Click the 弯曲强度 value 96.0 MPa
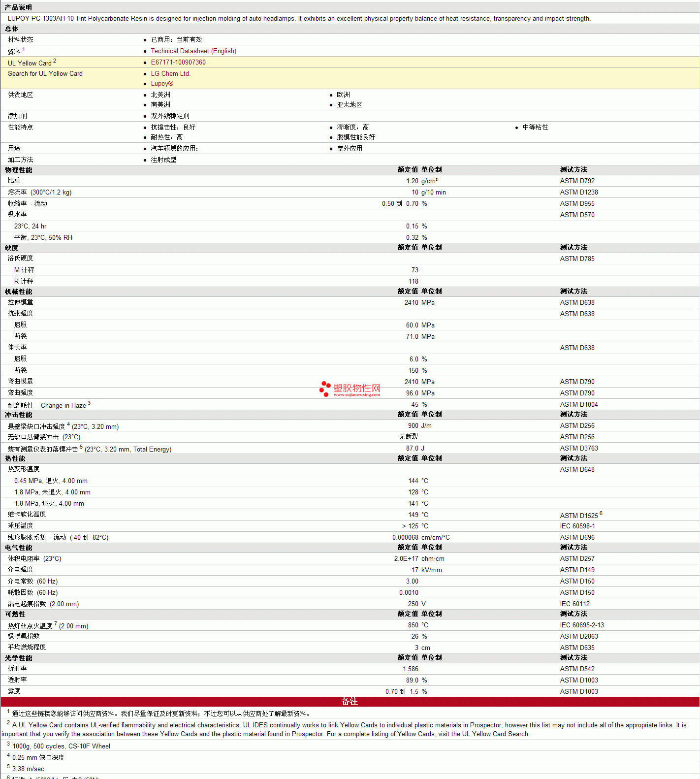The width and height of the screenshot is (700, 779). pos(420,393)
